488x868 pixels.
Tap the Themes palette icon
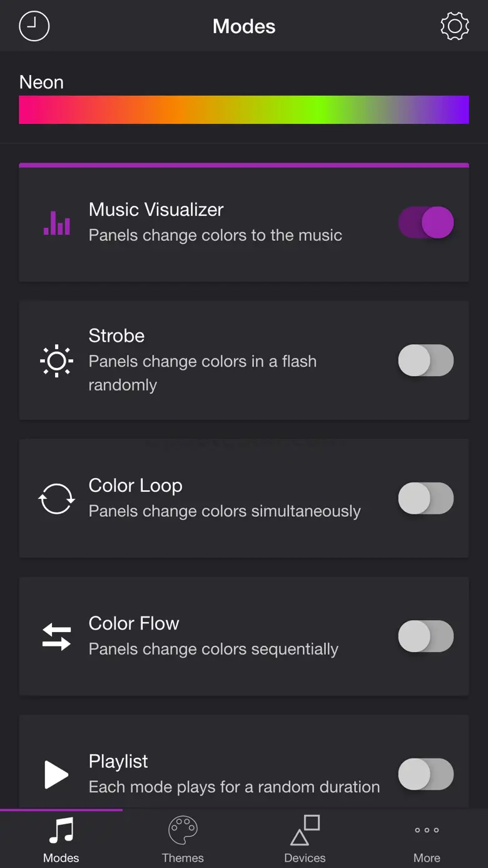coord(183,830)
